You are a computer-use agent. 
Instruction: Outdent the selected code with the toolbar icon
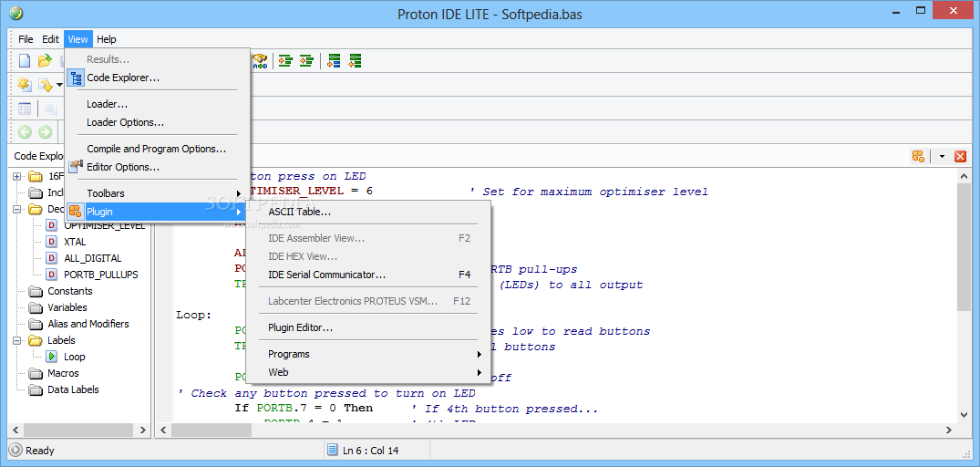click(x=305, y=60)
